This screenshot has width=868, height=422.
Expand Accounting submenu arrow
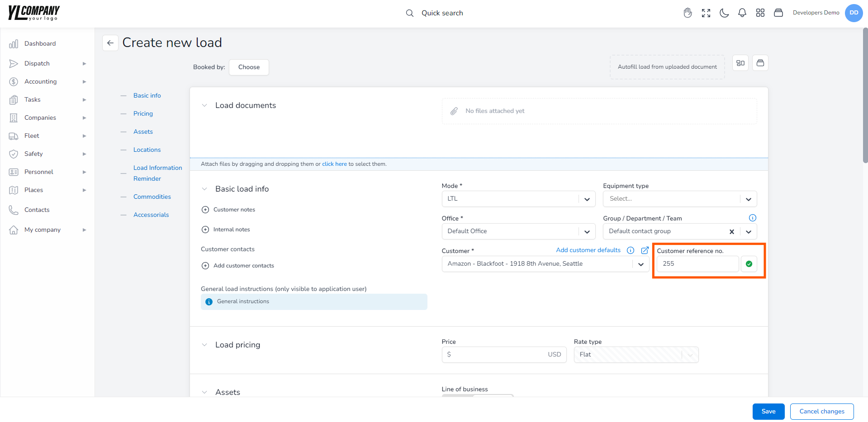(x=84, y=82)
